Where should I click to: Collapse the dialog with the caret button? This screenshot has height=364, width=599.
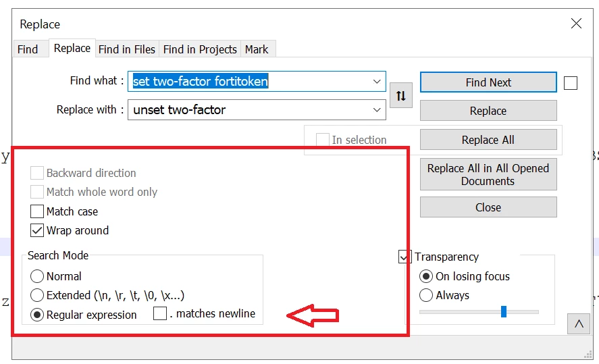pos(578,324)
